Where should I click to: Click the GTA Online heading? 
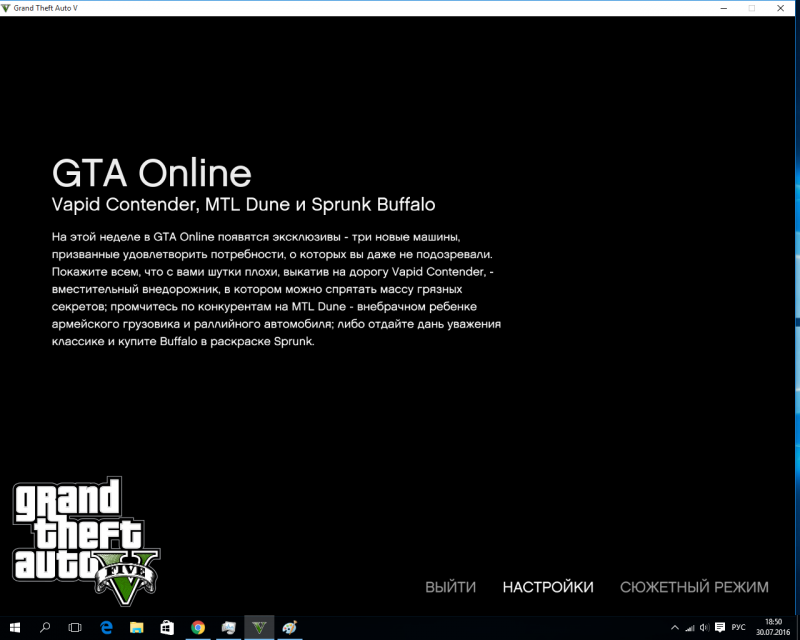pyautogui.click(x=152, y=173)
